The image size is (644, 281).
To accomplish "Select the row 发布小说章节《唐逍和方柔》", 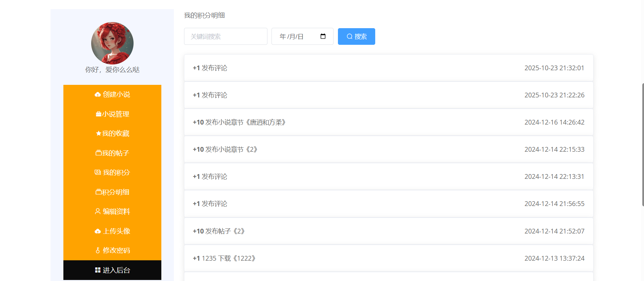I will coord(389,122).
